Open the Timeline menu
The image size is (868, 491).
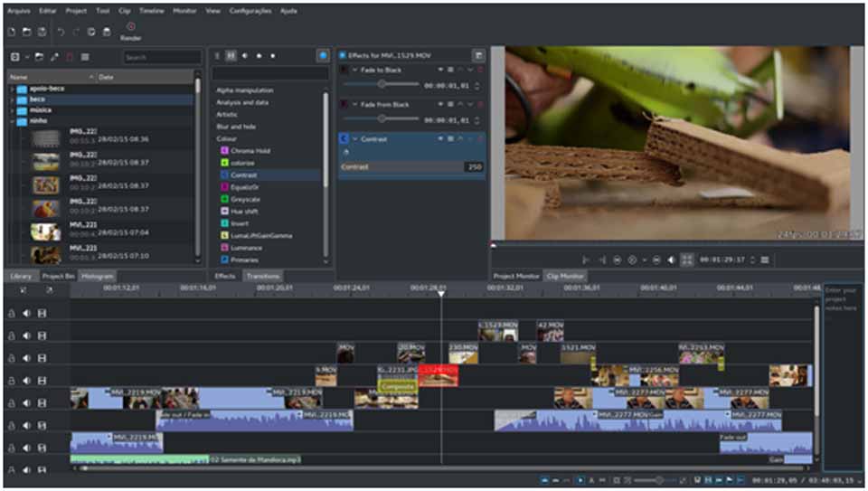[151, 11]
